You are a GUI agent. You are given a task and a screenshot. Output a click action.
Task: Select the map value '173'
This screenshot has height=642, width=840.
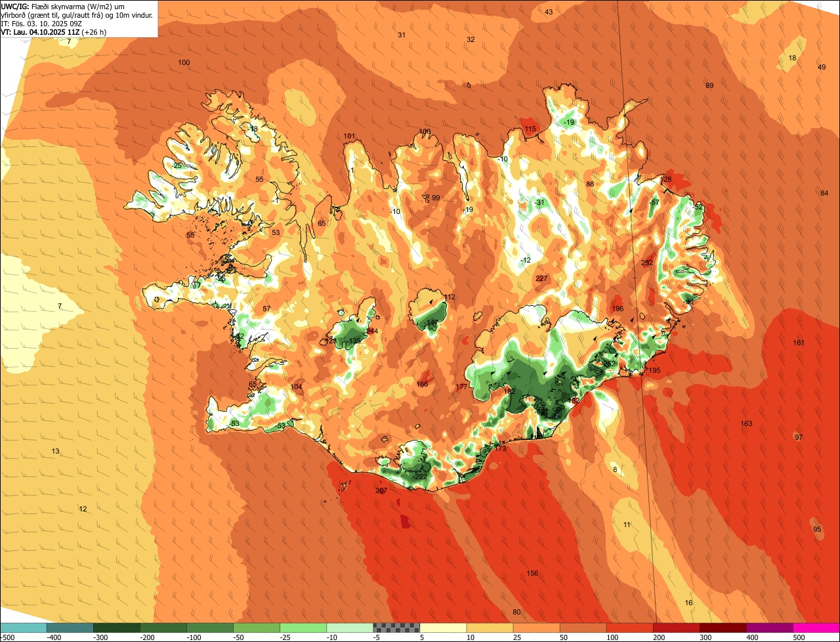(x=501, y=448)
